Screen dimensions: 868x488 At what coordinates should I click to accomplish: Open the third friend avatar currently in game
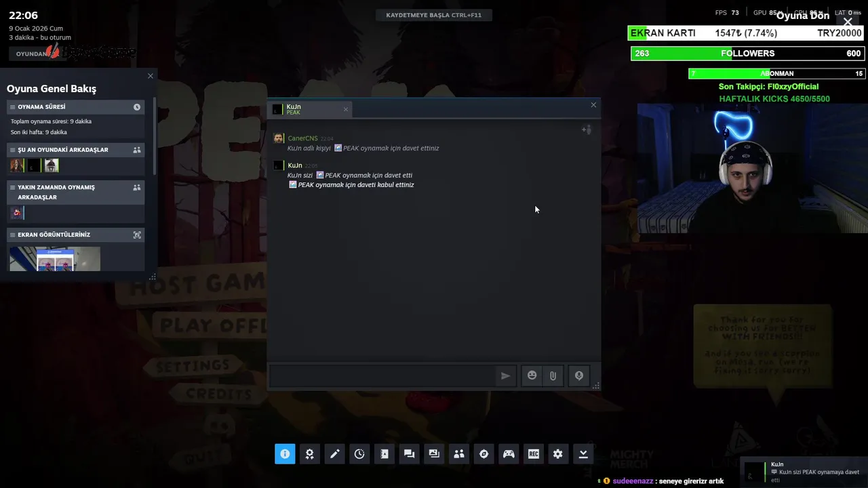tap(52, 165)
